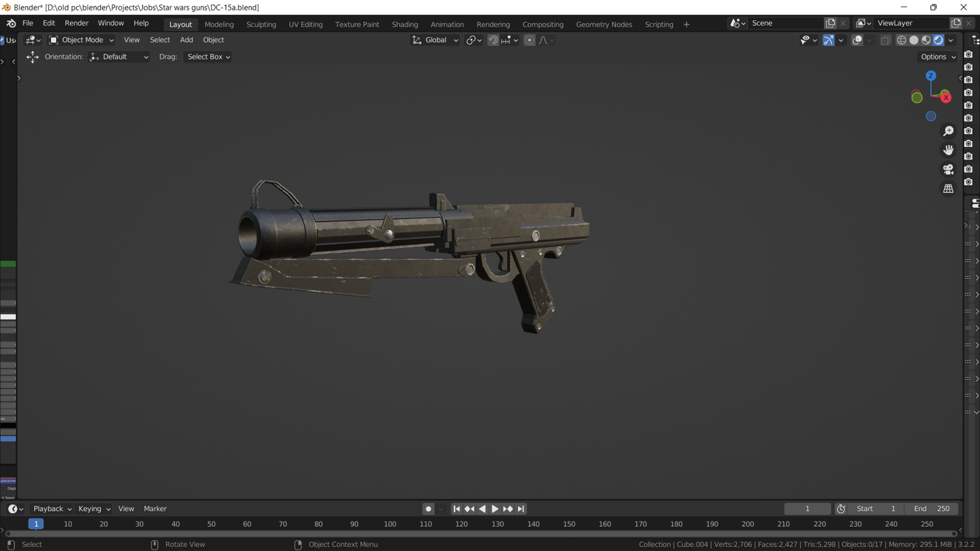Open the viewport Options dropdown
The image size is (980, 551).
coord(938,57)
